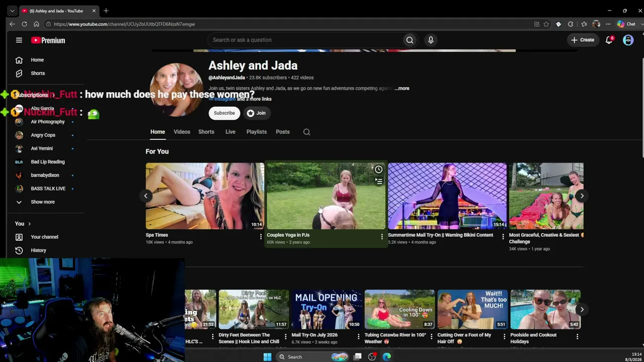Viewport: 644px width, 362px height.
Task: Click the YouTube Premium logo
Action: (x=48, y=40)
